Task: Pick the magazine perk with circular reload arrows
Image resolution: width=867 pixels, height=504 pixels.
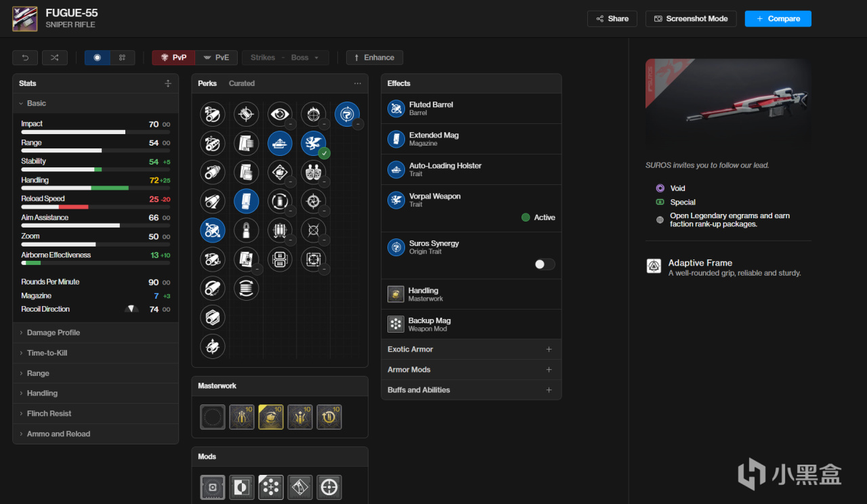Action: 246,289
